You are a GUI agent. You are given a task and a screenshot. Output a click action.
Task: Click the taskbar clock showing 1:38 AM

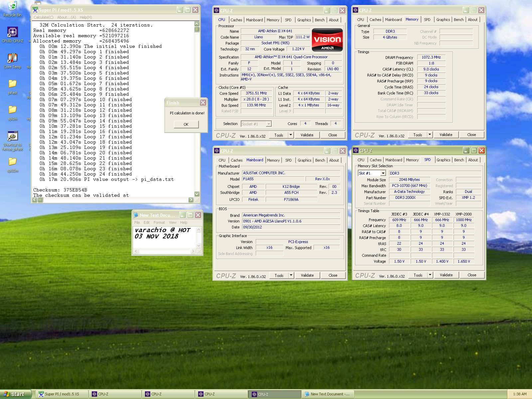(x=520, y=394)
